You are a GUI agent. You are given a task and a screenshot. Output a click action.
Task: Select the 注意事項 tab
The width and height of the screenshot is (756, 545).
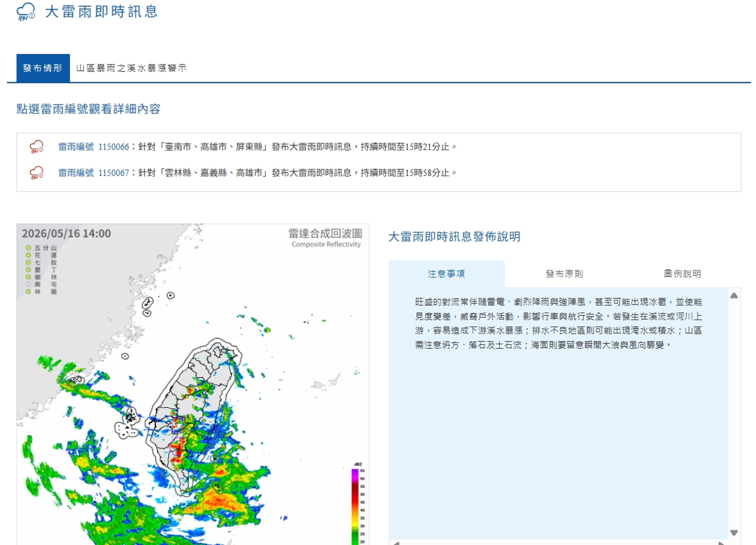click(446, 274)
